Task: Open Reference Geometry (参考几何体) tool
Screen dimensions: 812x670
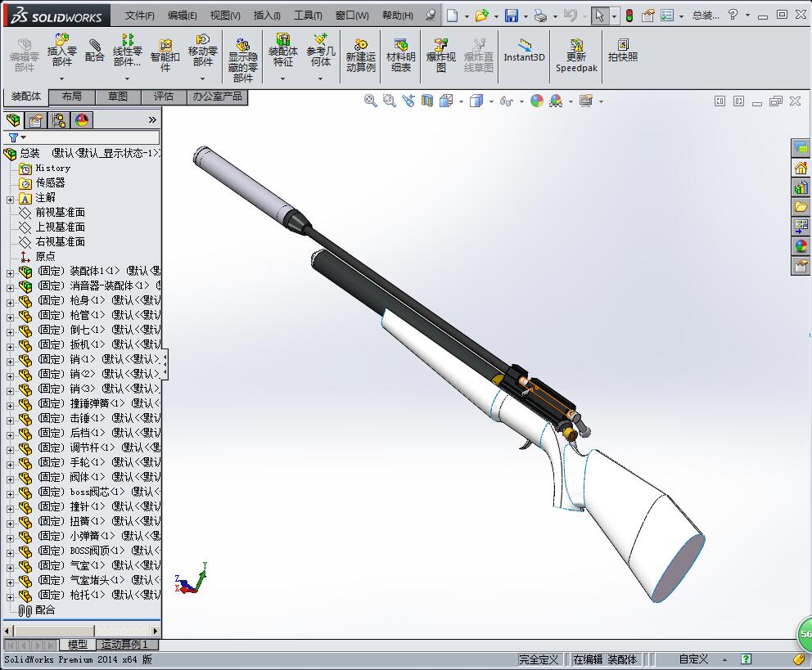Action: pyautogui.click(x=321, y=50)
